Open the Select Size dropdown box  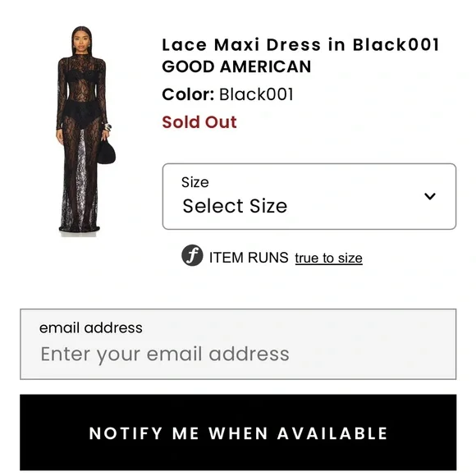(x=309, y=196)
